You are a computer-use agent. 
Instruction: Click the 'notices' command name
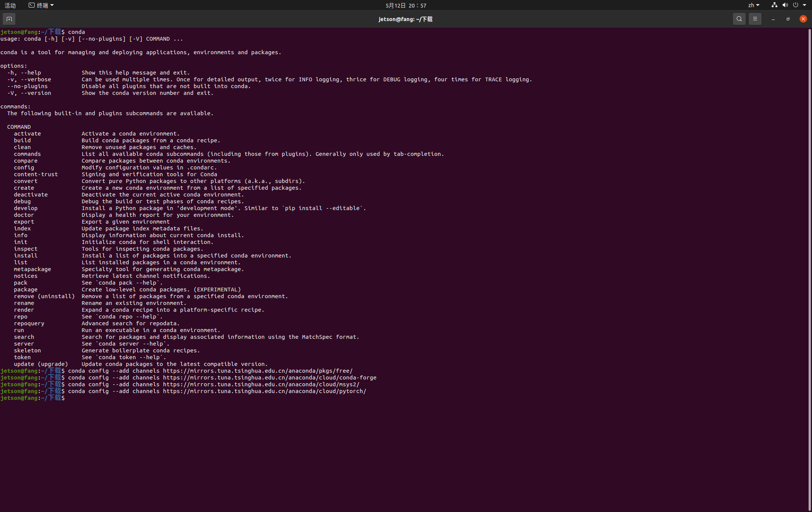(x=26, y=276)
